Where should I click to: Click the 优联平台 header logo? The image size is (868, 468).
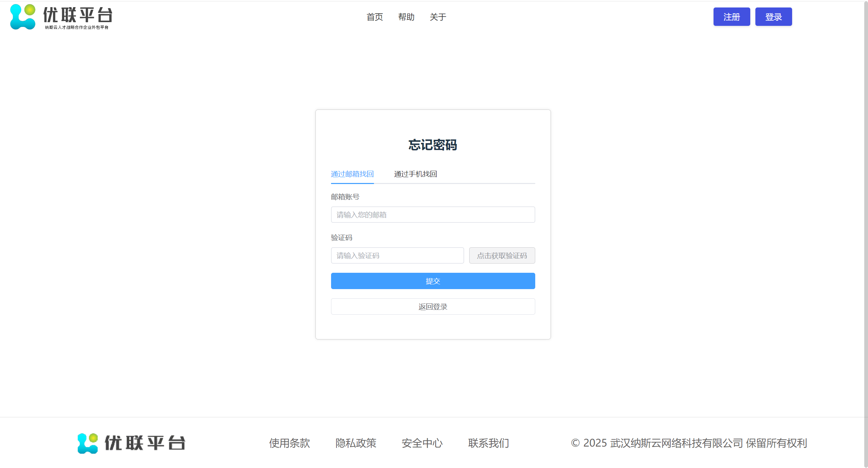61,17
